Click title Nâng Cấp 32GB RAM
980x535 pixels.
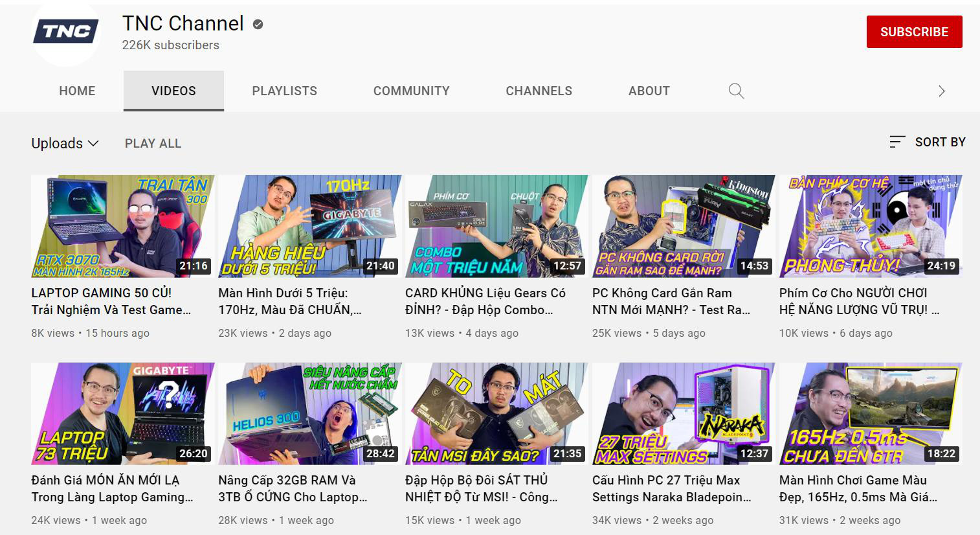[x=293, y=488]
